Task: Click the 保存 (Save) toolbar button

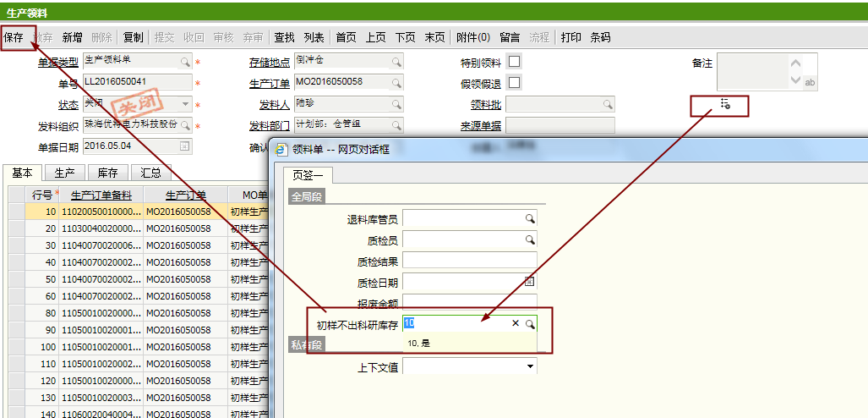Action: point(14,37)
